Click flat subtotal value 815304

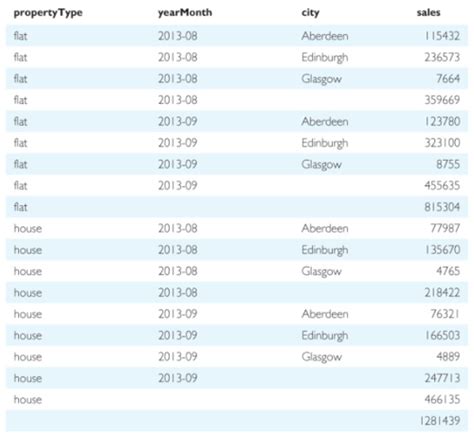tap(442, 207)
